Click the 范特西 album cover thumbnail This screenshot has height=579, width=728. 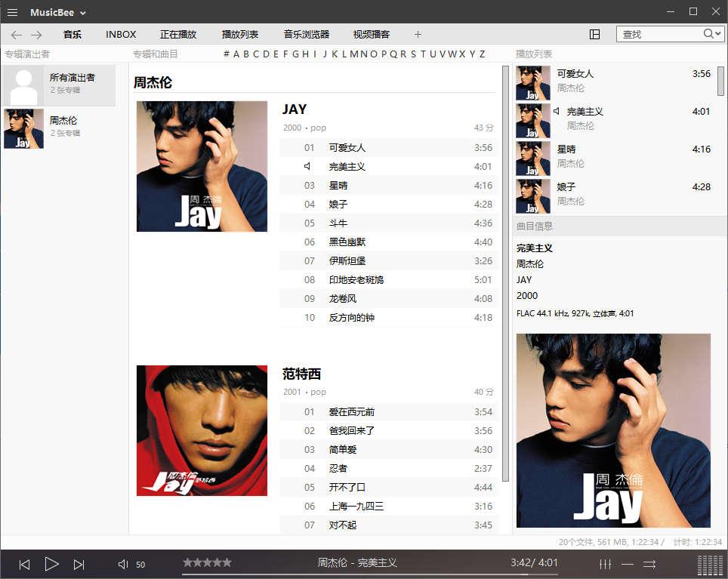(x=202, y=430)
